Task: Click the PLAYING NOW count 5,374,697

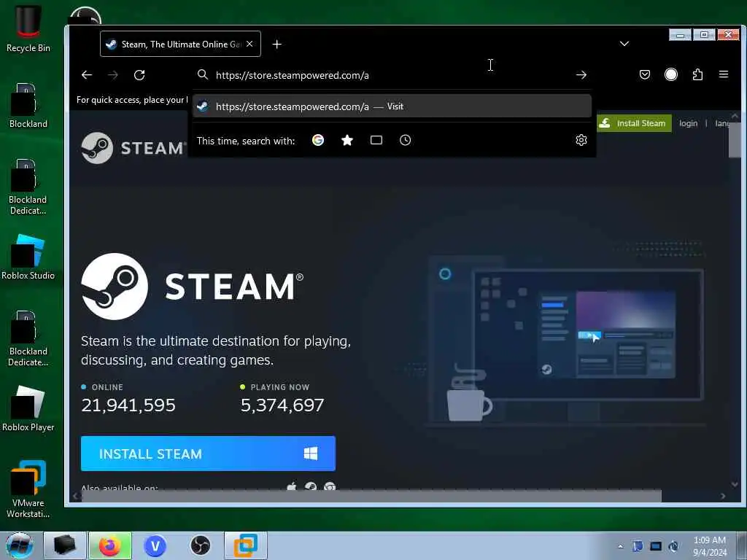Action: pyautogui.click(x=282, y=405)
